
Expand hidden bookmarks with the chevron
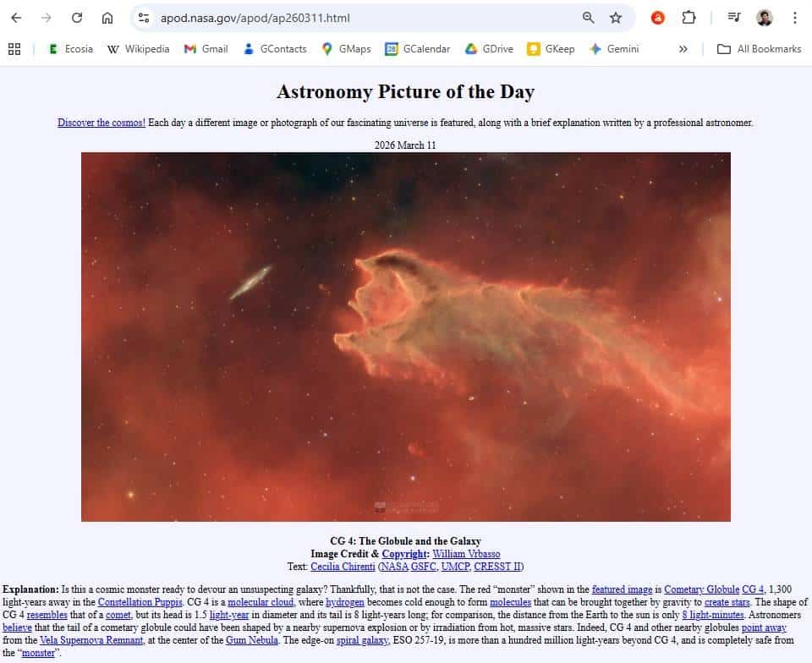(x=683, y=49)
